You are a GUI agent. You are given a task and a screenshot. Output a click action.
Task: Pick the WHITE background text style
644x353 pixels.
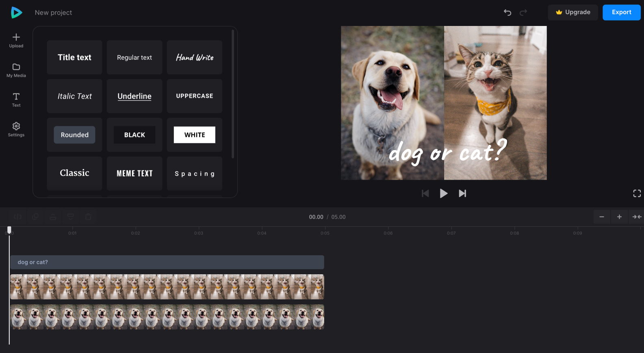pyautogui.click(x=195, y=135)
